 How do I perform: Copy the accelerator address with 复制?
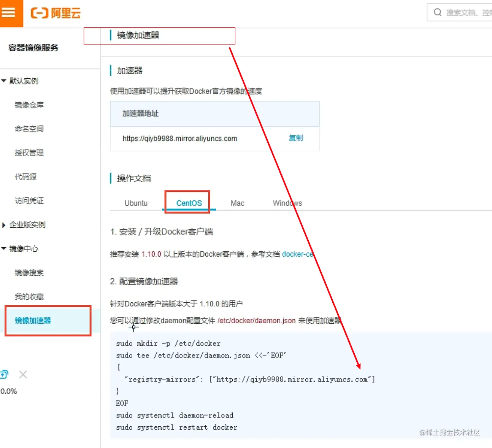coord(296,138)
